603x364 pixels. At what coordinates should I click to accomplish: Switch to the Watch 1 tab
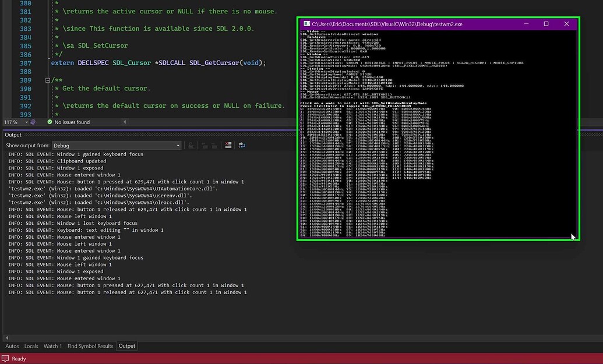pyautogui.click(x=52, y=346)
